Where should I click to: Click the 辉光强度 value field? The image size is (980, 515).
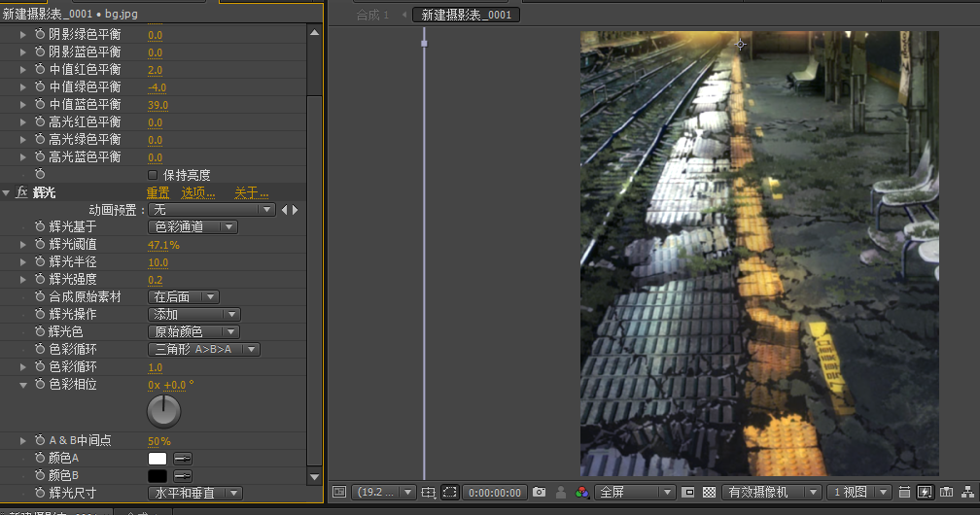[156, 280]
